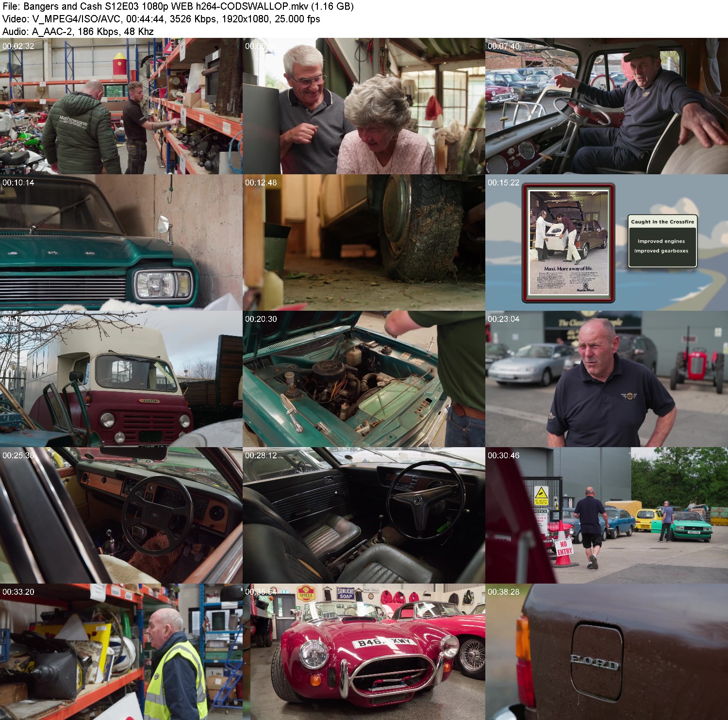
Task: Click the 00:23:04 timestamp label
Action: (504, 319)
